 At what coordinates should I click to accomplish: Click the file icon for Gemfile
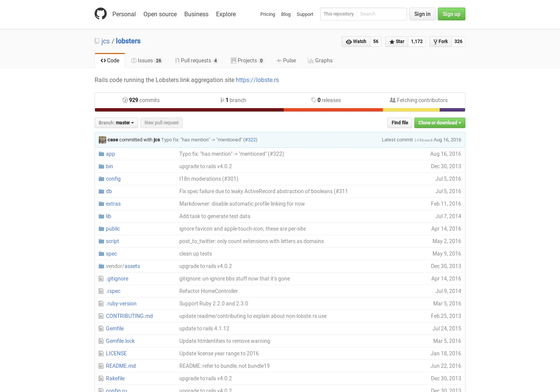point(101,328)
